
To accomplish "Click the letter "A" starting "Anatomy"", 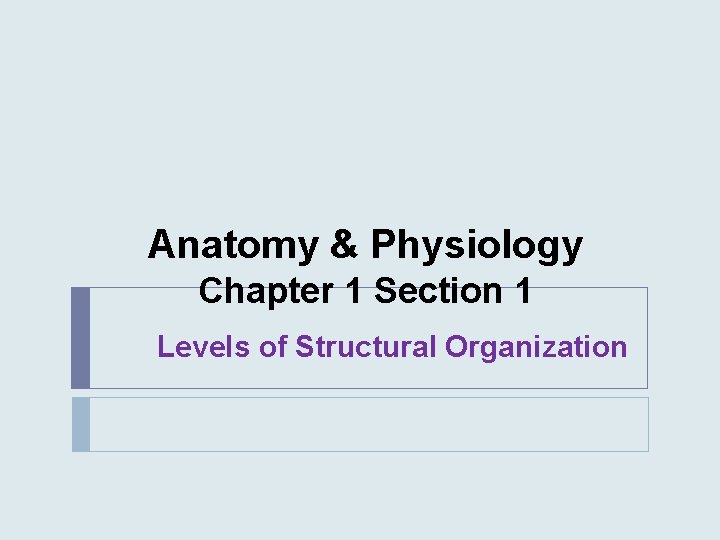I will pyautogui.click(x=162, y=244).
